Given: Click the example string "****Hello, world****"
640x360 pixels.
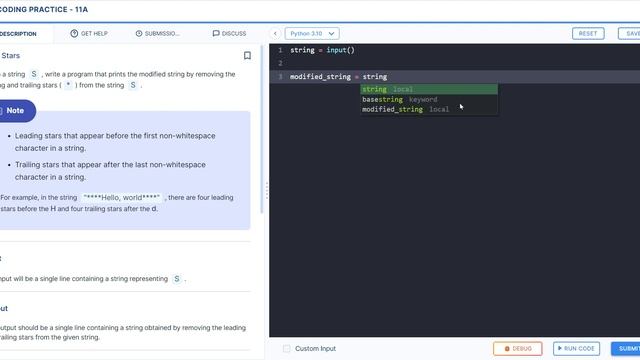Looking at the screenshot, I should pyautogui.click(x=122, y=198).
